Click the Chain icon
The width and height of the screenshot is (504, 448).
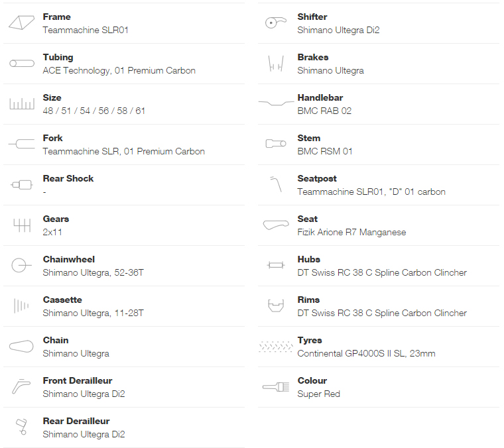click(21, 347)
